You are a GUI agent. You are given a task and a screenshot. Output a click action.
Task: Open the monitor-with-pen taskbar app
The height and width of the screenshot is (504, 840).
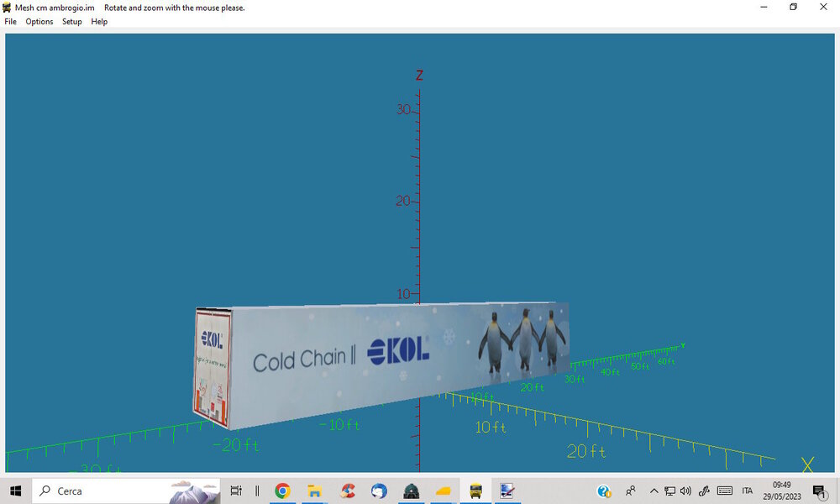click(507, 491)
